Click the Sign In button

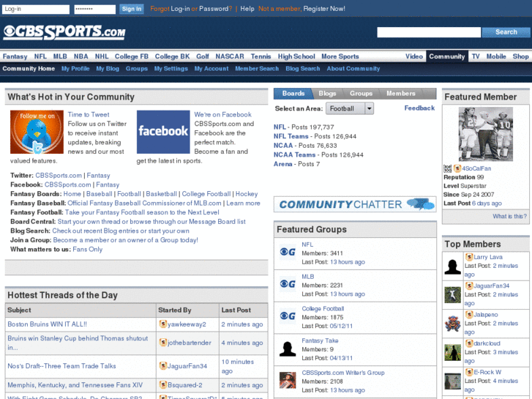pos(132,10)
